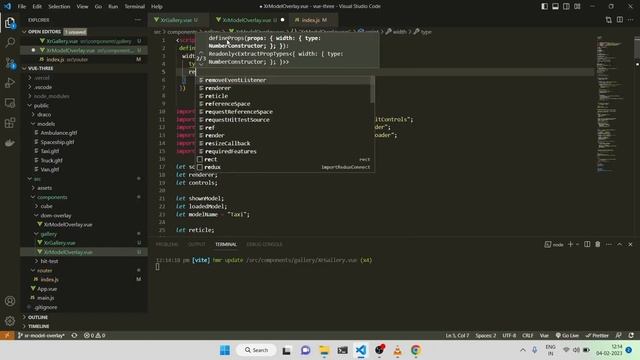Screen dimensions: 640x360
Task: Toggle primary side bar layout icon
Action: [x=544, y=6]
